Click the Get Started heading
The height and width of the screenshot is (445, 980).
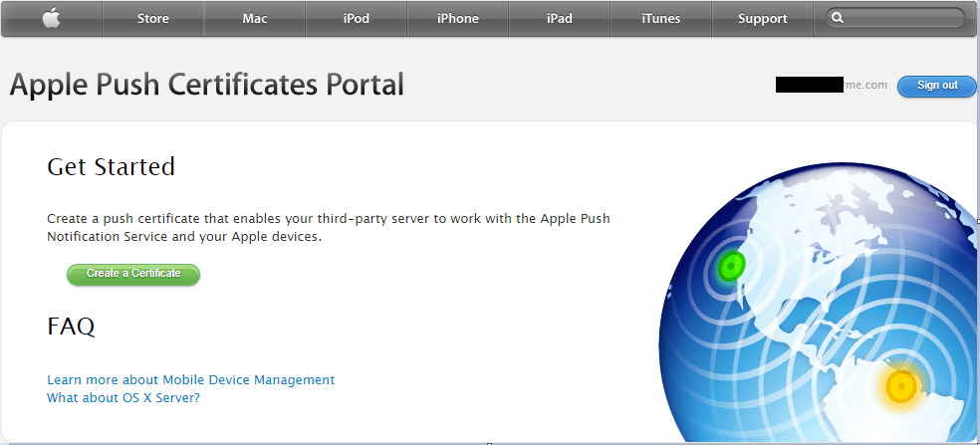click(x=111, y=166)
